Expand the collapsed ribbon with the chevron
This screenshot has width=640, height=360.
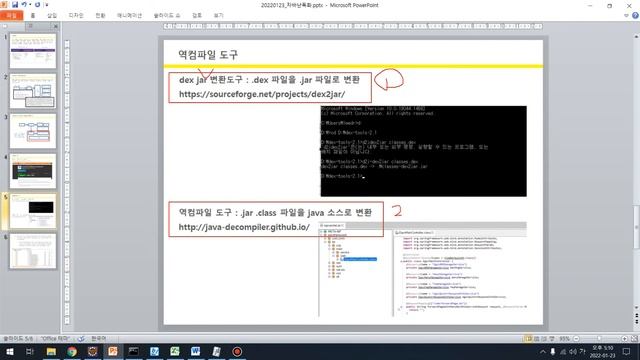click(626, 16)
